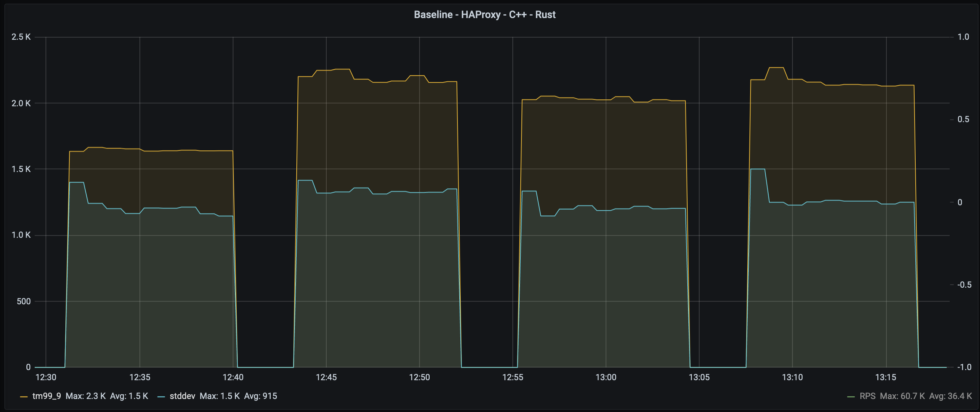Click the -0.5 right axis label
Viewport: 980px width, 412px height.
(x=964, y=284)
